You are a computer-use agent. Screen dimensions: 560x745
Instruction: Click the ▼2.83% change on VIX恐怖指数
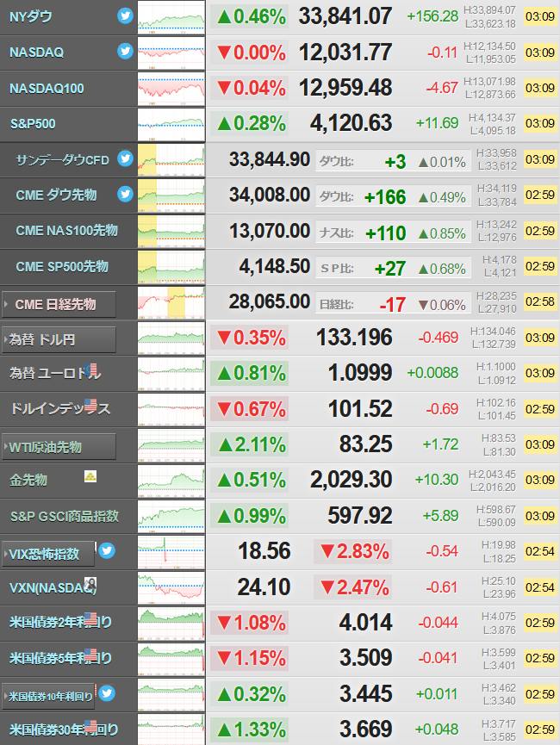pyautogui.click(x=353, y=551)
